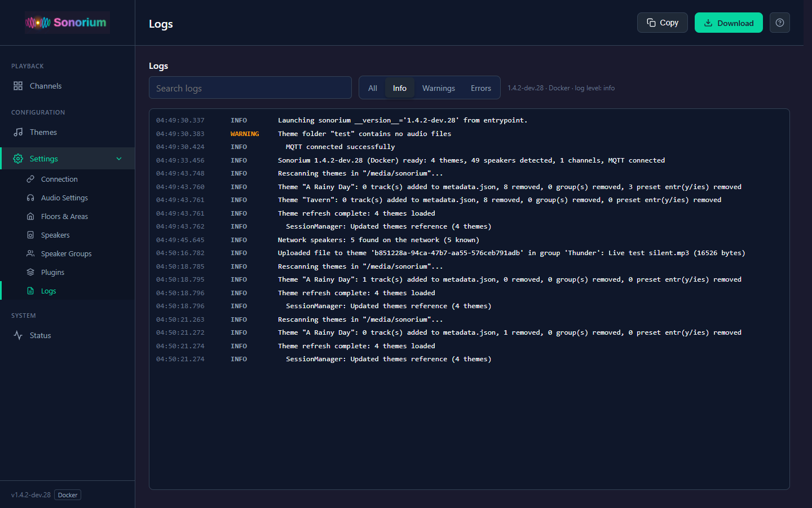Click the Speakers icon in sidebar
The image size is (812, 508).
(x=30, y=235)
